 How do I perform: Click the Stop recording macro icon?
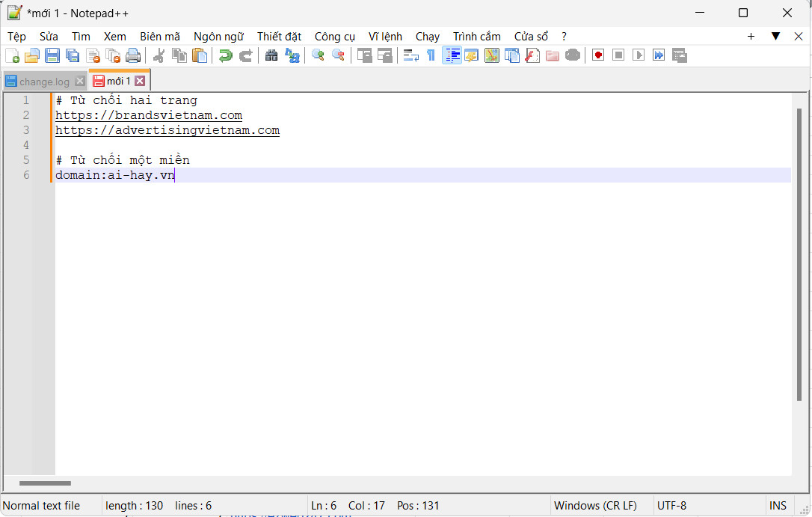pos(618,55)
